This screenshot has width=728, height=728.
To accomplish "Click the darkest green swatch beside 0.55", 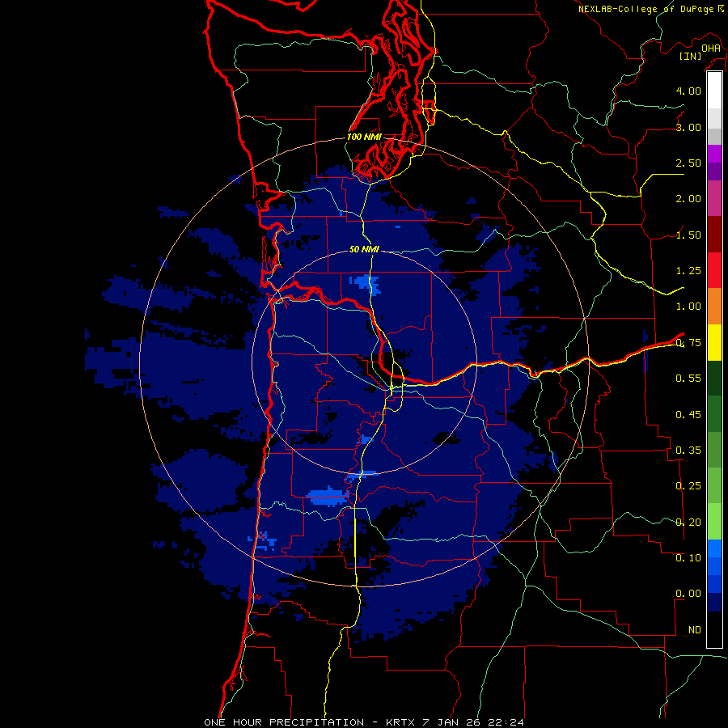I will tap(714, 378).
